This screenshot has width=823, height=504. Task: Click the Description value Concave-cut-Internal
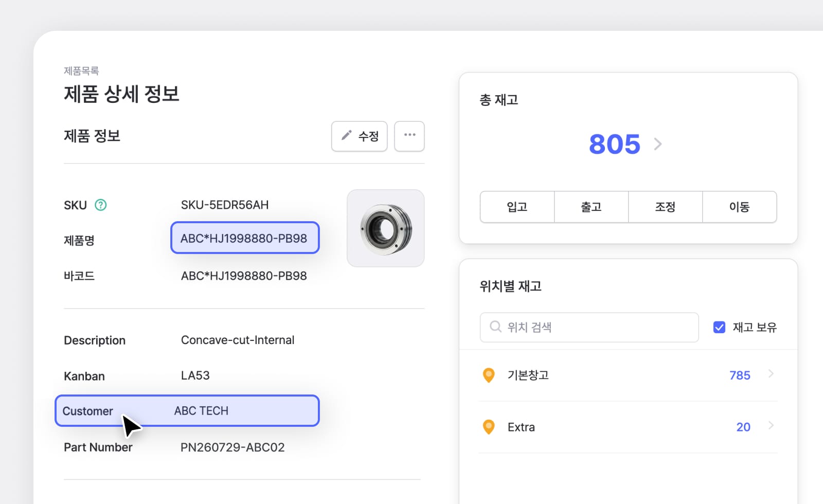click(x=238, y=340)
